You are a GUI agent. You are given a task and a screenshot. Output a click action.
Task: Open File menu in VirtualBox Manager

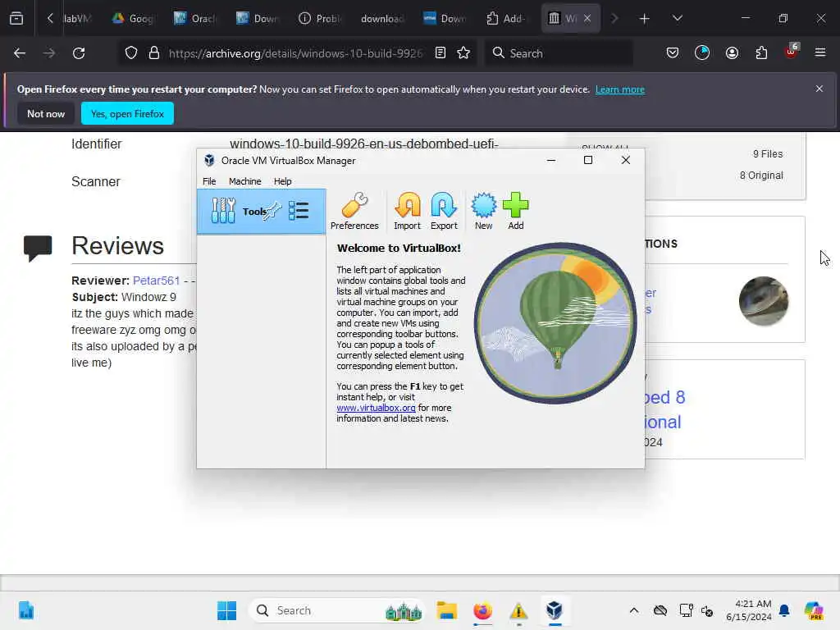pyautogui.click(x=209, y=181)
